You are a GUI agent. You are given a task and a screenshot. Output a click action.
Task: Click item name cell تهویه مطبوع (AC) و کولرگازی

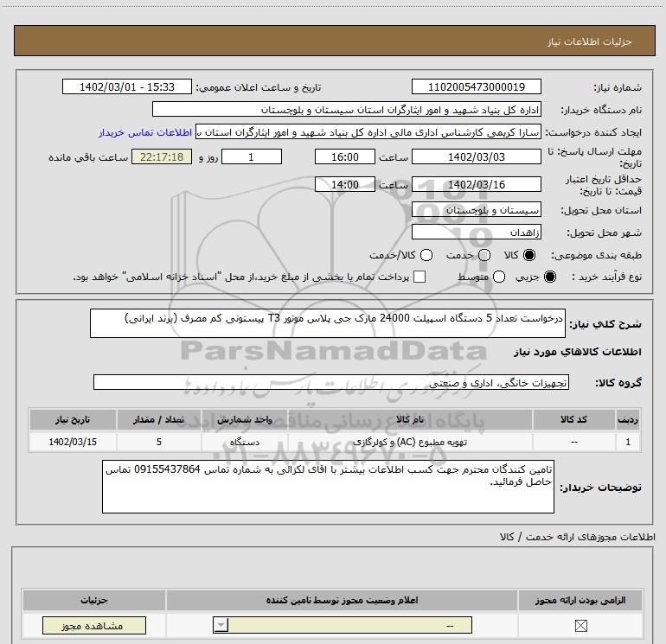410,442
